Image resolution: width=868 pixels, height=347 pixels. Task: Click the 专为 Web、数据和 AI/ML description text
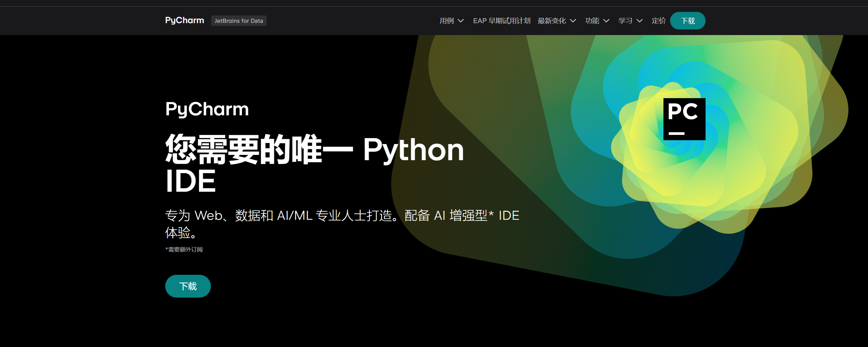pyautogui.click(x=342, y=224)
